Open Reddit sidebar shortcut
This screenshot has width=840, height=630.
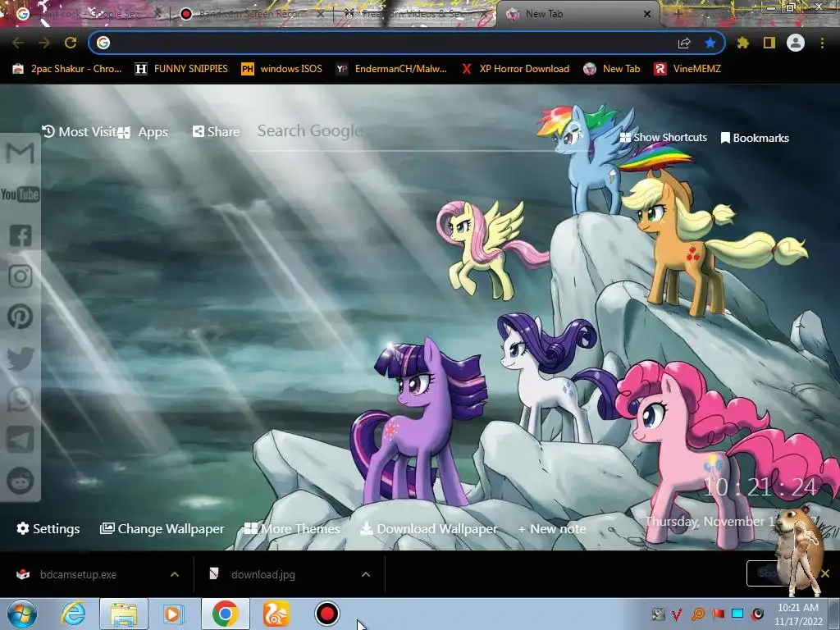click(x=20, y=481)
